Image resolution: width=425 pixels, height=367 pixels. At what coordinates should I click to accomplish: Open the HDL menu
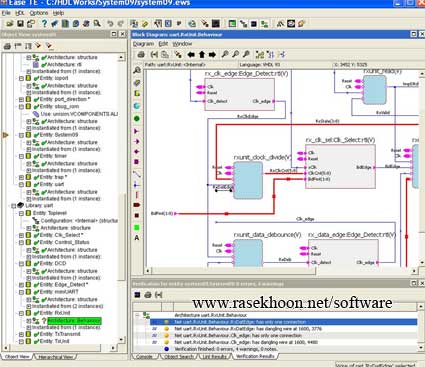click(20, 13)
